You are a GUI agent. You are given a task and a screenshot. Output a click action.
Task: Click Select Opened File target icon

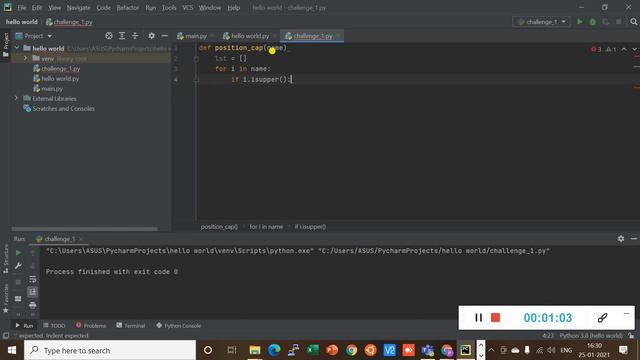click(109, 36)
